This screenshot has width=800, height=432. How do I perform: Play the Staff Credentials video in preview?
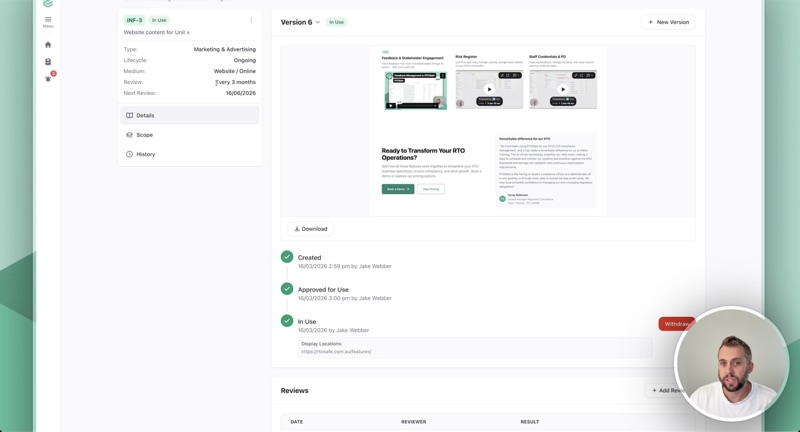tap(562, 89)
